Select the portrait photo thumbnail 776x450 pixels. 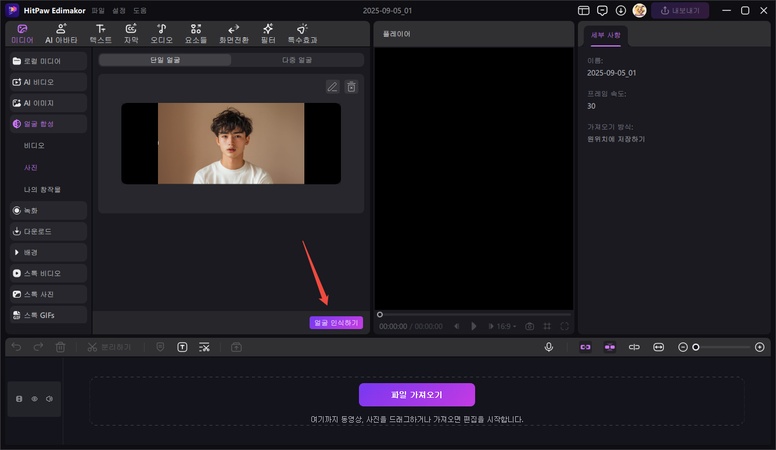tap(231, 144)
